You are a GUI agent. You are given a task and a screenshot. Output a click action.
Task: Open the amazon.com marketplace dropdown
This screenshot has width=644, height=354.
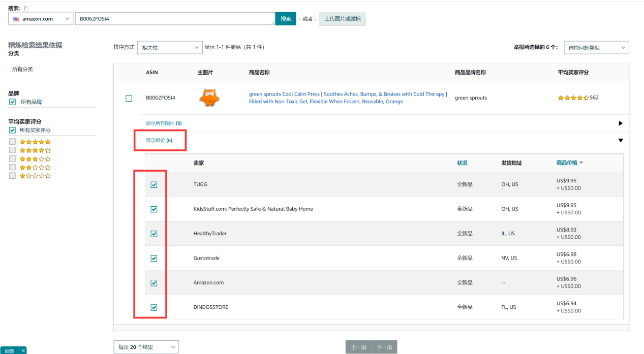(41, 19)
